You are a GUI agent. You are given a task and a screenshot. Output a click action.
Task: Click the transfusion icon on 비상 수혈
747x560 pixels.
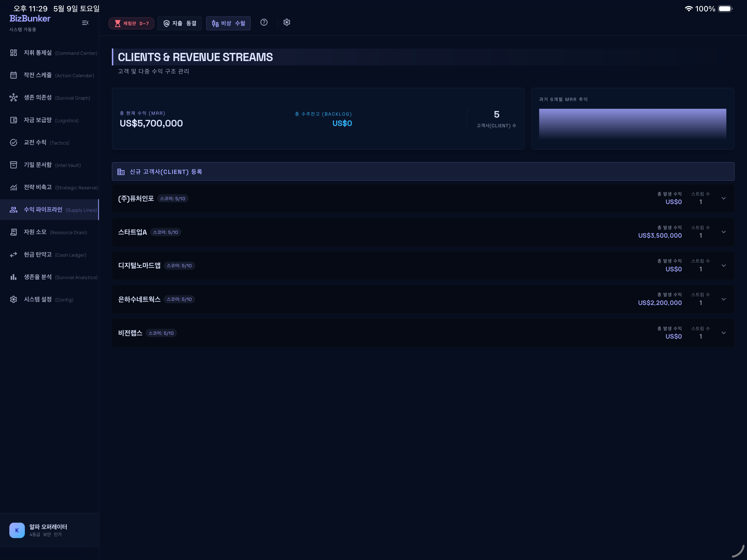215,23
